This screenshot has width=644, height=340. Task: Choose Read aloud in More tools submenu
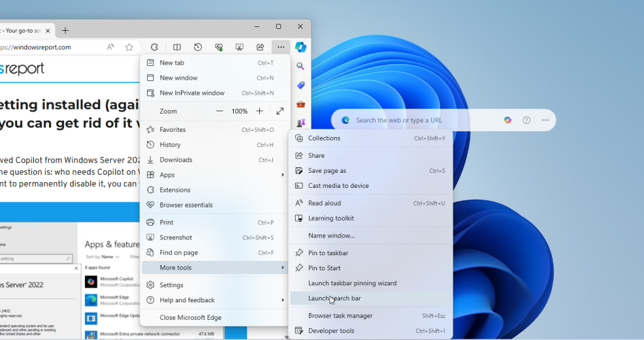pos(371,203)
